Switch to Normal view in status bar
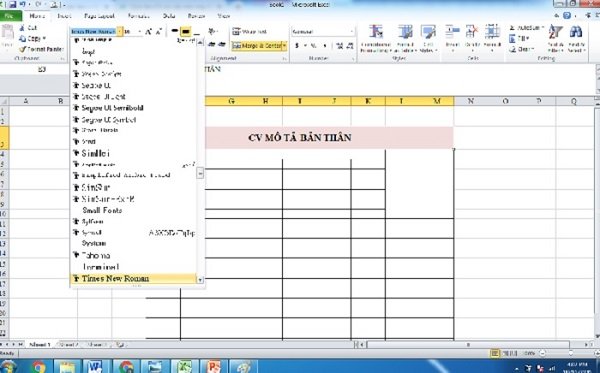Image resolution: width=600 pixels, height=373 pixels. tap(495, 353)
